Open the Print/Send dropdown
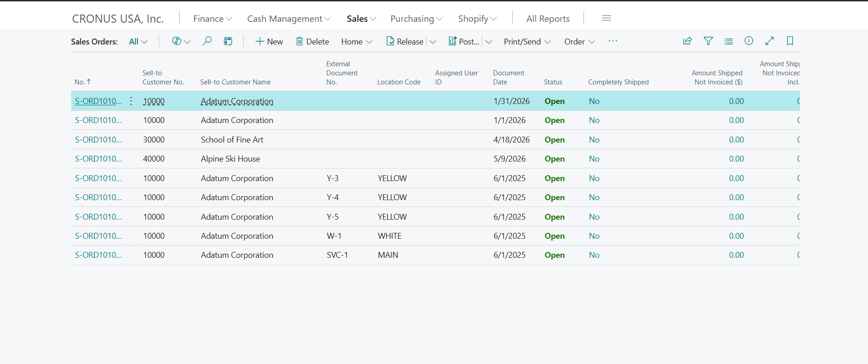Screen dimensions: 868x364 click(527, 42)
